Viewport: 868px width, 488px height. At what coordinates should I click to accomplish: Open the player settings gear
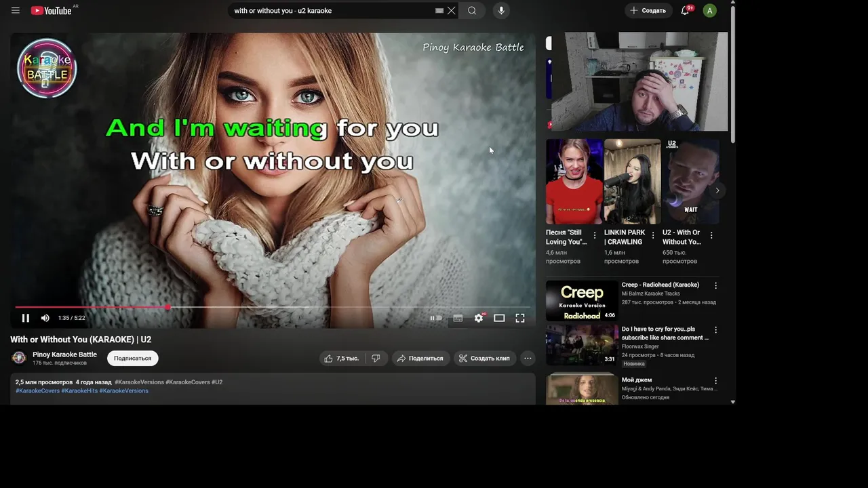coord(479,318)
